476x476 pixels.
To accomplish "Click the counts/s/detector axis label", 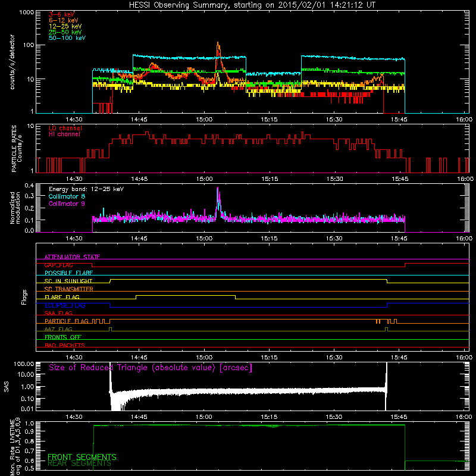I will pyautogui.click(x=12, y=62).
